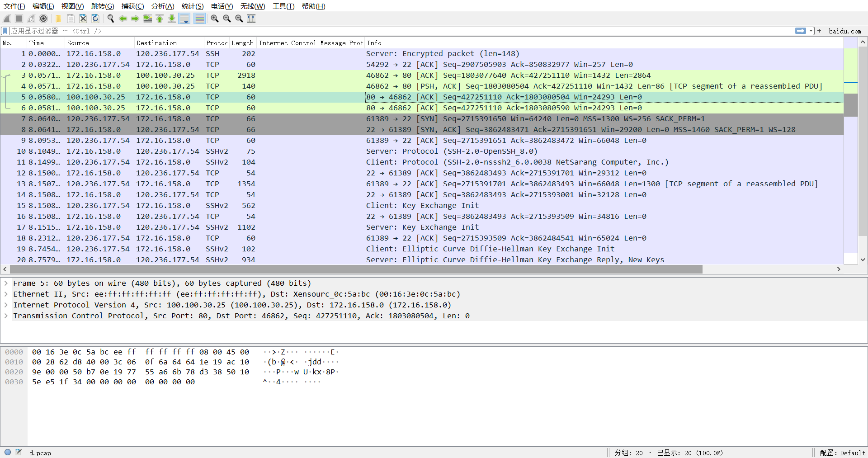Edit capture file properties status icon

(x=19, y=452)
